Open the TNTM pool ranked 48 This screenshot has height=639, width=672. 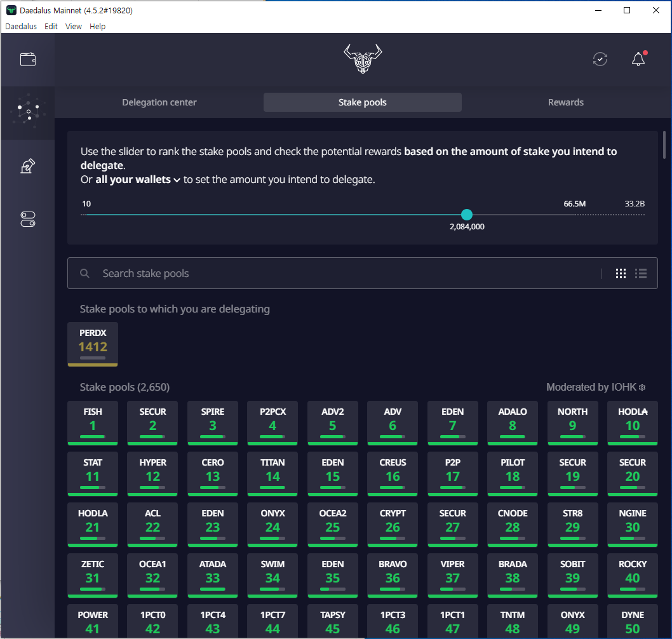(513, 621)
